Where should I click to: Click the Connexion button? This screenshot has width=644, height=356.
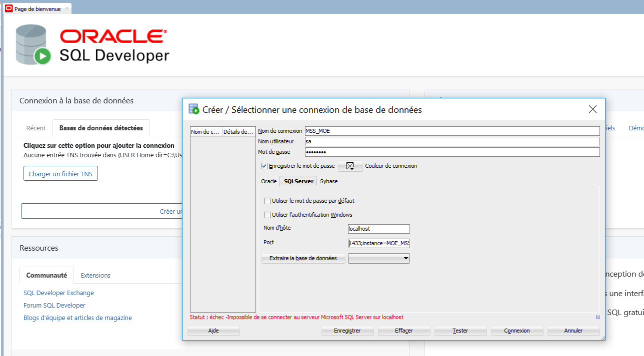(517, 331)
